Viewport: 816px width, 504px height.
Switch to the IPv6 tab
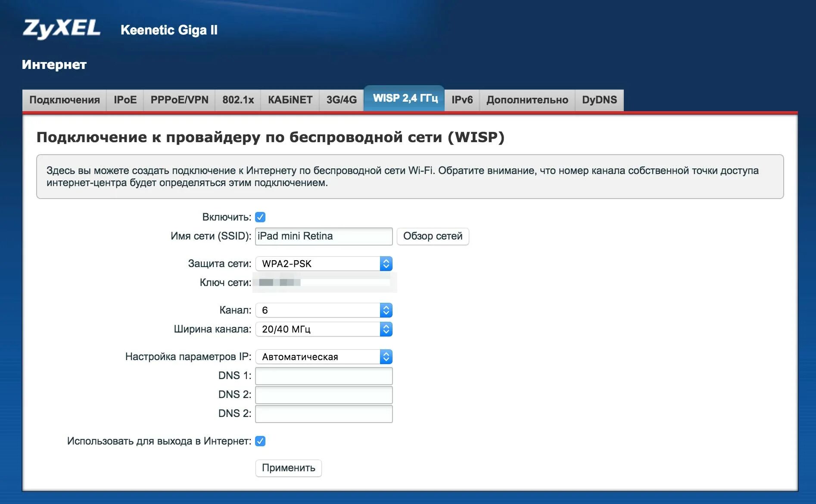462,100
